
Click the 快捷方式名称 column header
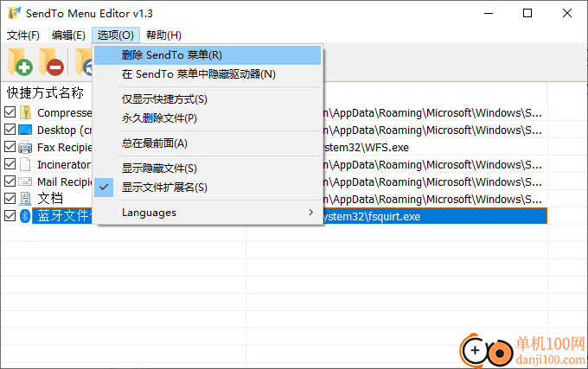(45, 93)
